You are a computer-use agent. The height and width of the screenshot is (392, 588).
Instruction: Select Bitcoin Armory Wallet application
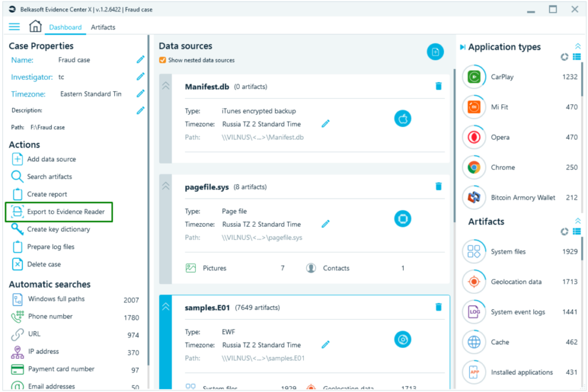coord(520,198)
